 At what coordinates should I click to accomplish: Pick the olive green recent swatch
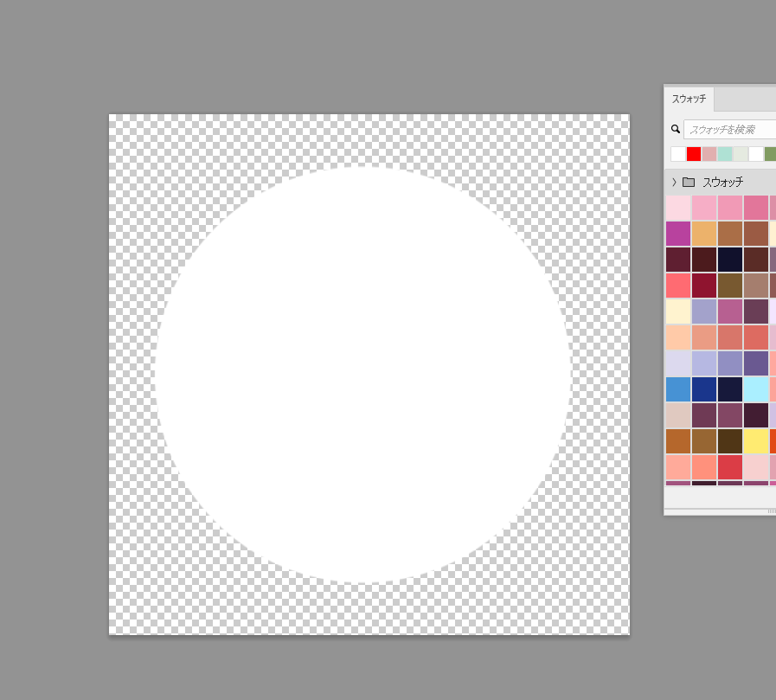771,154
